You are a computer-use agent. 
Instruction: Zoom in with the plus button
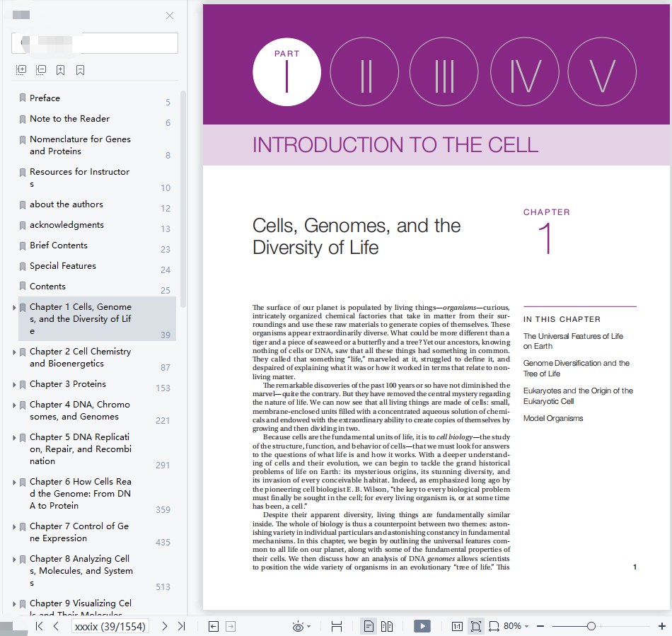click(x=661, y=627)
